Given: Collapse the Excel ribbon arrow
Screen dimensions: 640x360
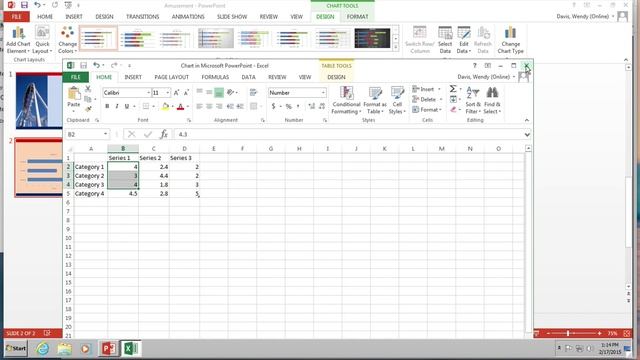Looking at the screenshot, I should point(527,120).
